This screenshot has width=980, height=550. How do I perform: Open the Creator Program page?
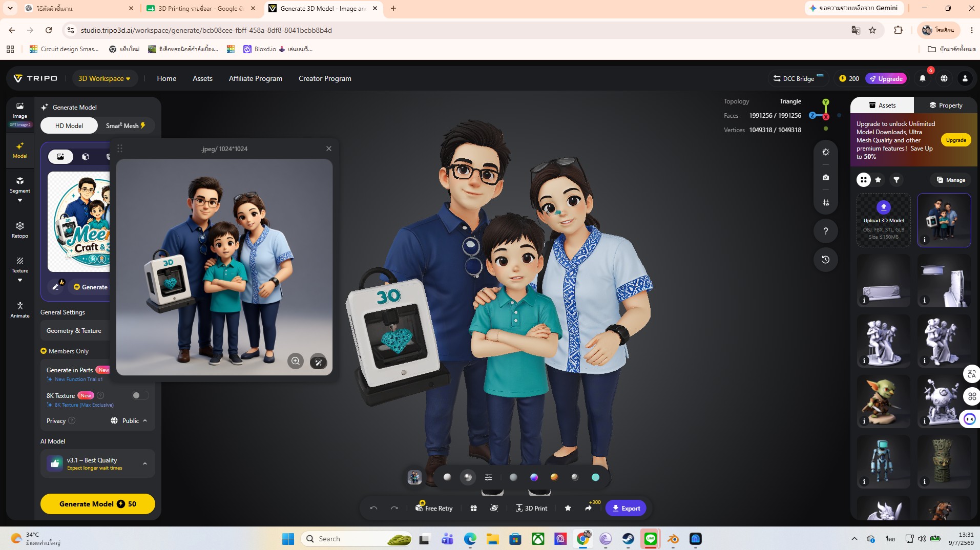point(325,78)
